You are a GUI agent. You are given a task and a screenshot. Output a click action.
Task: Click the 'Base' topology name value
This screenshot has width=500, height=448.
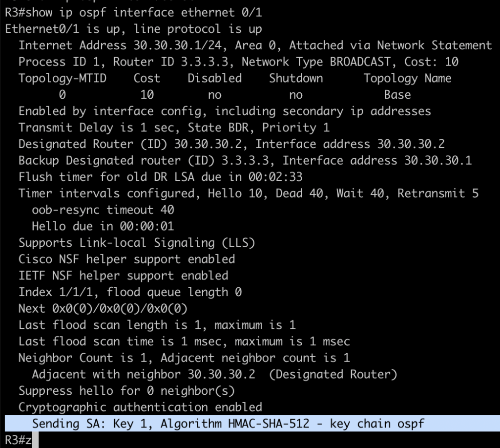(397, 95)
